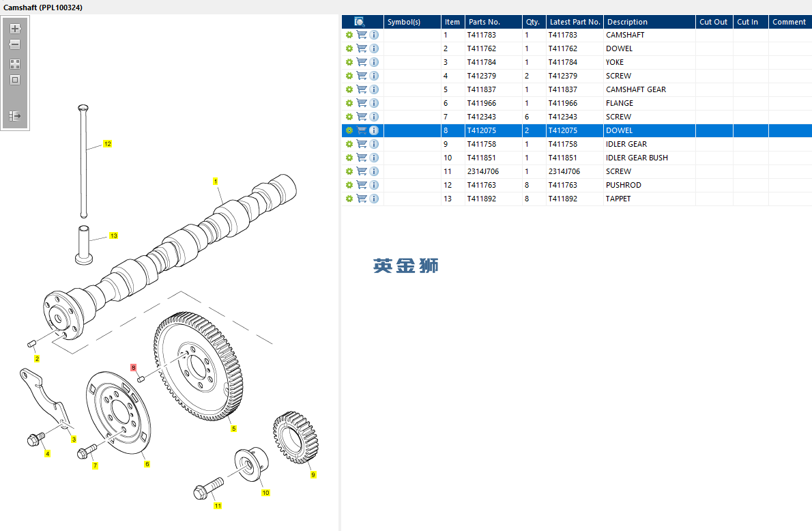Screen dimensions: 812x531
Task: Select callout 6 under the flange
Action: point(147,464)
